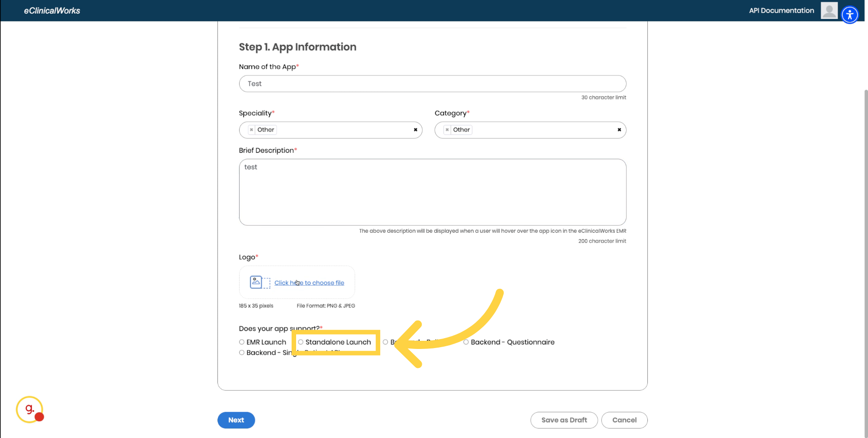
Task: Select the EMR Launch radio option
Action: [242, 342]
